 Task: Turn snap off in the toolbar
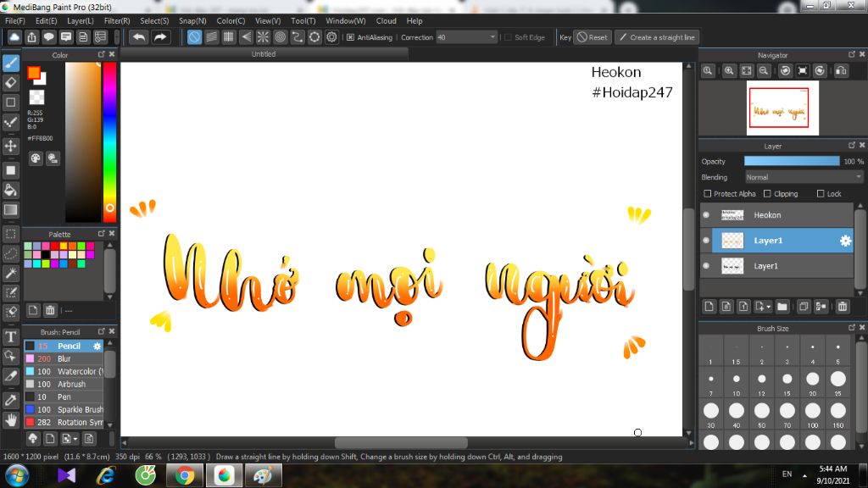[x=194, y=37]
